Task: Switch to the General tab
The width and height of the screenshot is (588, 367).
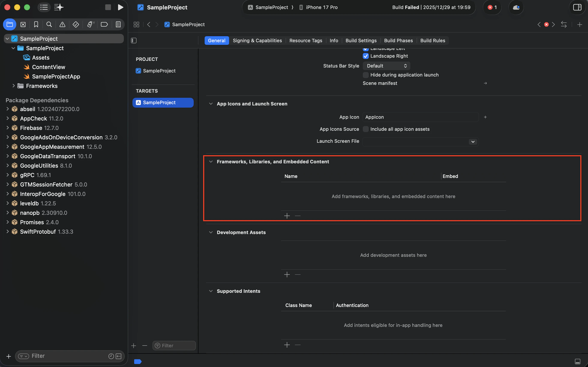Action: (x=217, y=41)
